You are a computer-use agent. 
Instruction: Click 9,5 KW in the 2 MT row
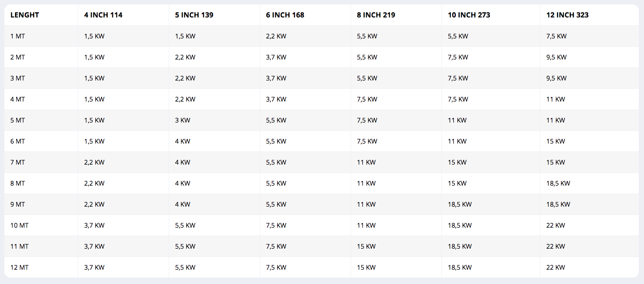[556, 57]
